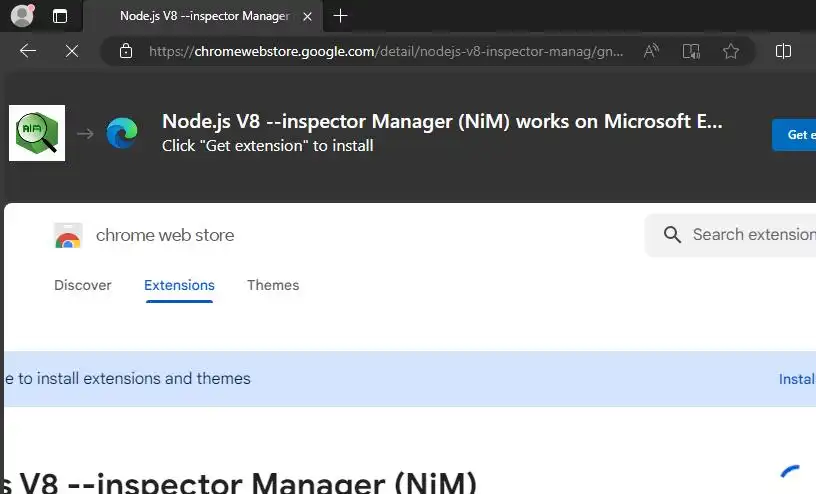Open the Immersive Reader icon
Screen dimensions: 816x494
tap(691, 51)
